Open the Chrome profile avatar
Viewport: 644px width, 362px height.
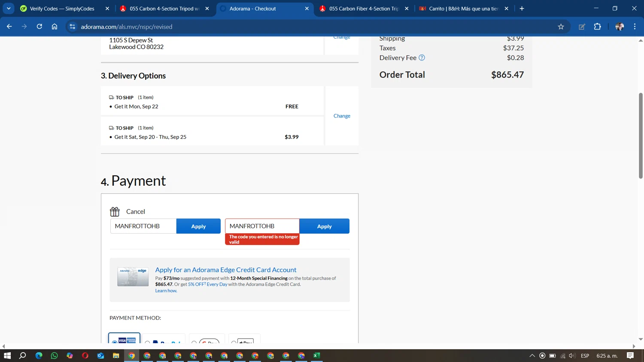(x=620, y=27)
